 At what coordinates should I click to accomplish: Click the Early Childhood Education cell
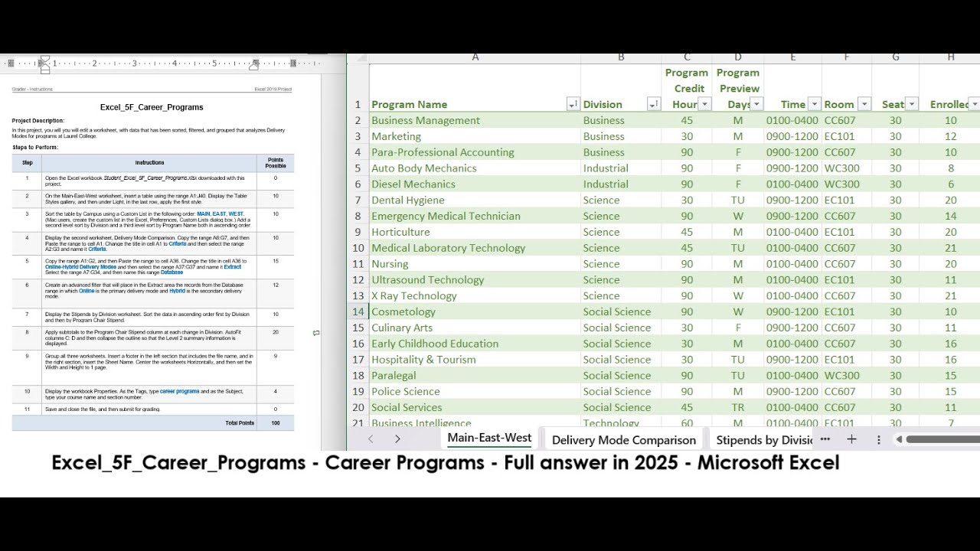tap(475, 344)
